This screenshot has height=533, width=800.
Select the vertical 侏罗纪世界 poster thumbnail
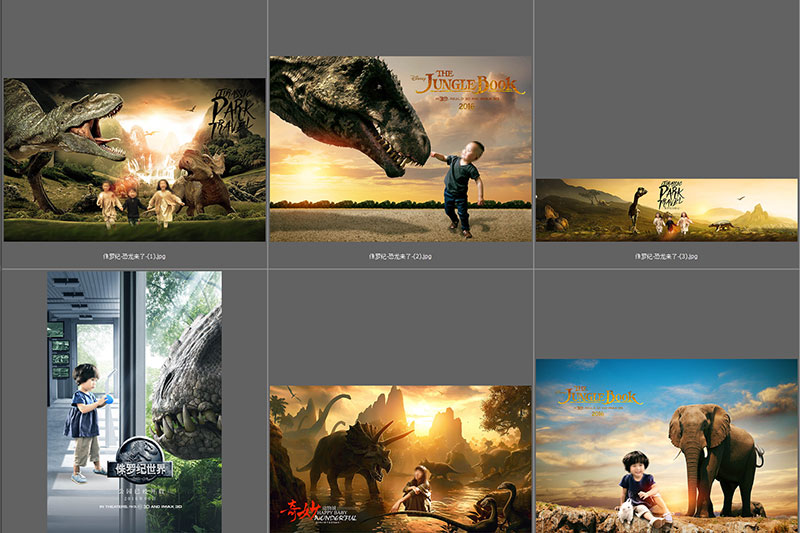point(135,402)
